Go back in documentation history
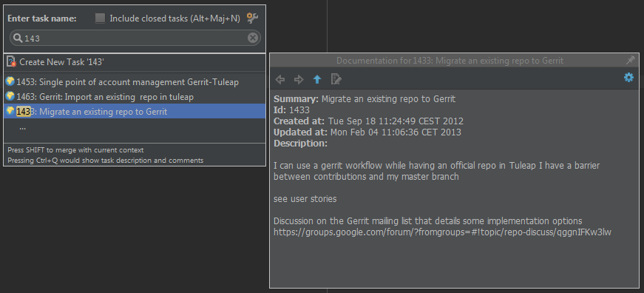The image size is (644, 293). click(280, 79)
